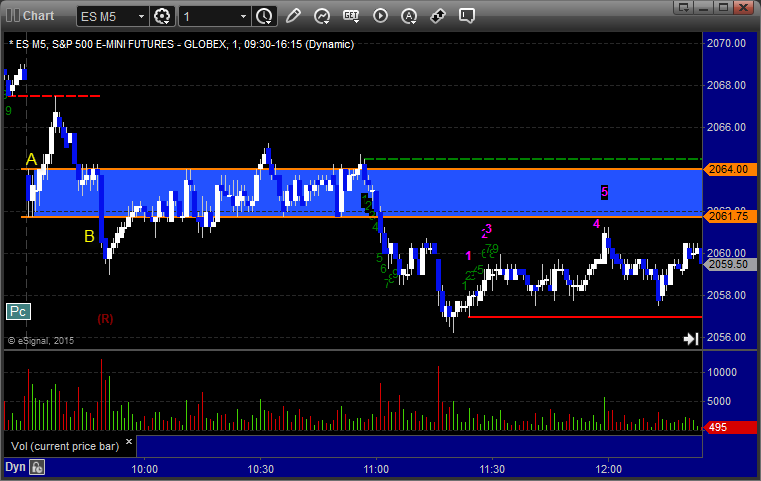Click the Dyn time scale label
The image size is (761, 481).
click(15, 467)
